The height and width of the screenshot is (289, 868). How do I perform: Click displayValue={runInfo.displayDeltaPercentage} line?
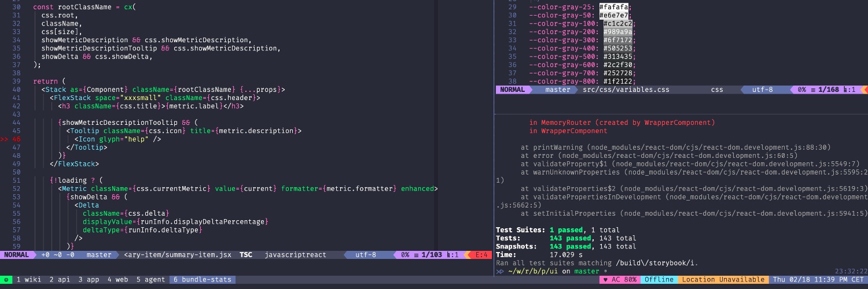point(175,221)
